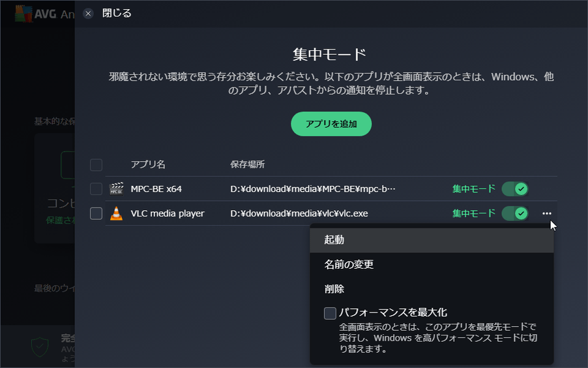The height and width of the screenshot is (368, 588).
Task: Select 起動 from the context menu
Action: (432, 240)
